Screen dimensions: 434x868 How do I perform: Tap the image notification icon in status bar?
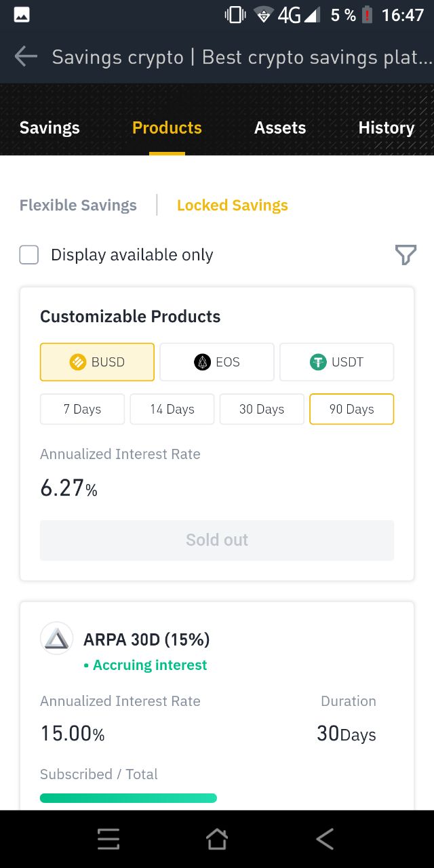point(22,15)
